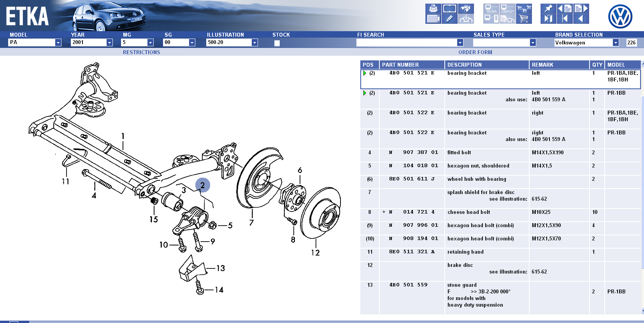The width and height of the screenshot is (644, 323).
Task: Click the FI SEARCH input field
Action: 406,42
